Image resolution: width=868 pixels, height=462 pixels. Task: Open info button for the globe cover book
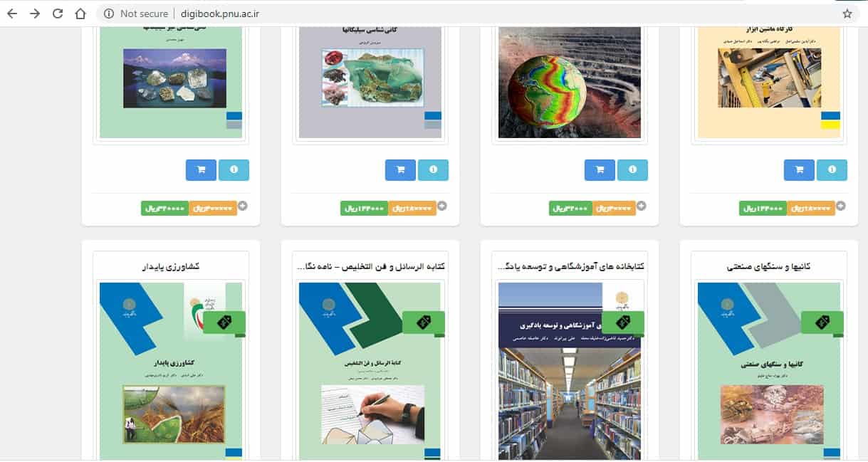click(632, 170)
